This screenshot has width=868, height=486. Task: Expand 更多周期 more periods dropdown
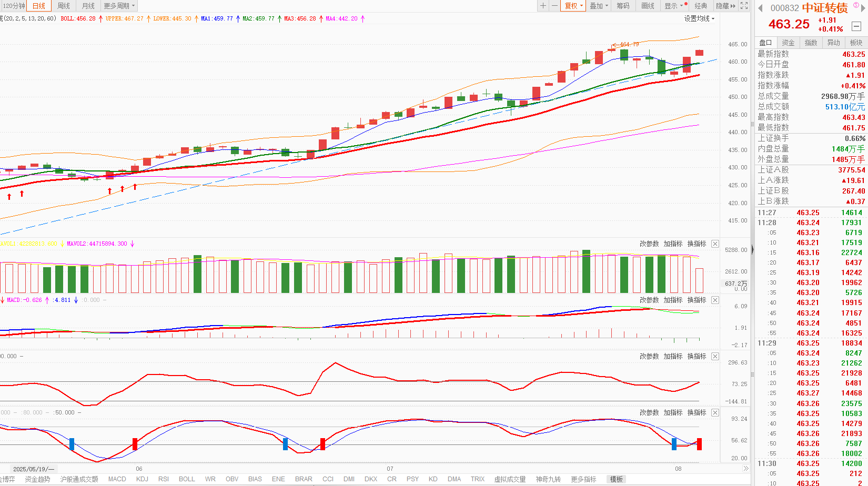click(119, 6)
